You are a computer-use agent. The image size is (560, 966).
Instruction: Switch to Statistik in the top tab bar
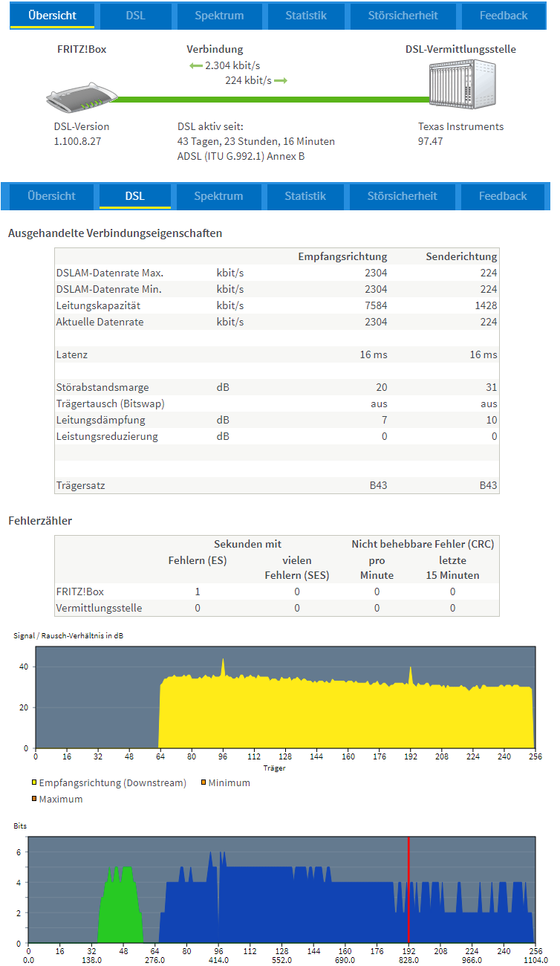click(306, 16)
